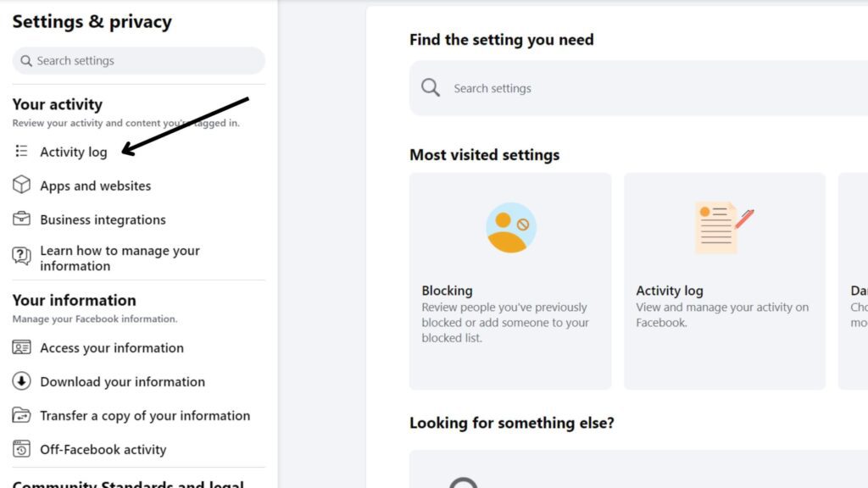
Task: Click the download arrow icon in the sidebar
Action: (20, 381)
